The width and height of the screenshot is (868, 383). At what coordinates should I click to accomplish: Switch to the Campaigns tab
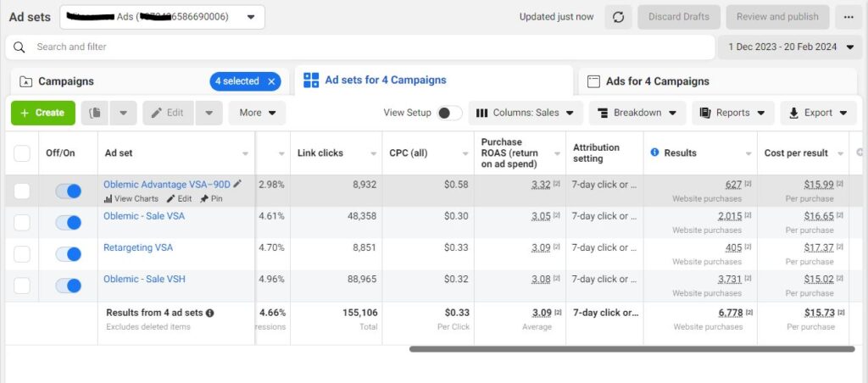point(66,81)
